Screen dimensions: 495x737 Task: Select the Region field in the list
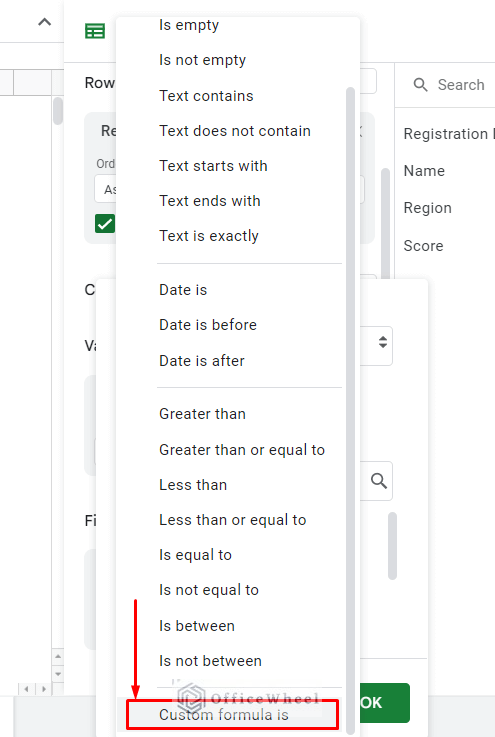point(427,208)
